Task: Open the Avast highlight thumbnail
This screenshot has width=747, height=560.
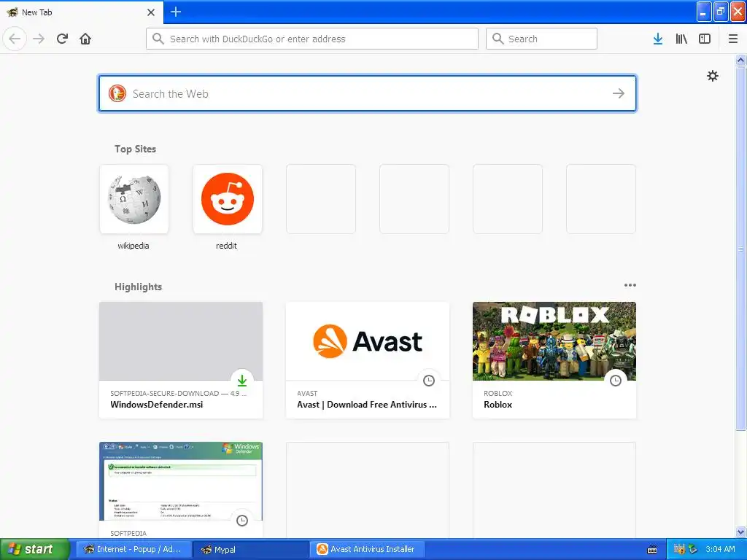Action: pyautogui.click(x=368, y=341)
